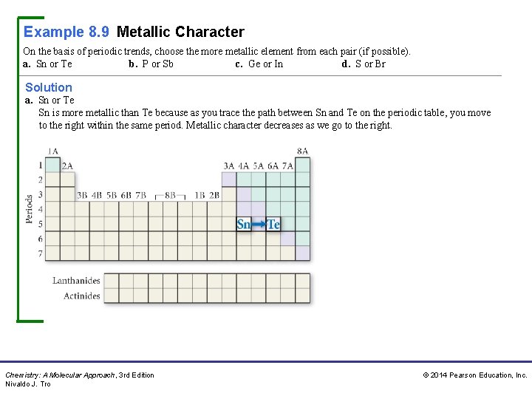
Task: Click the Pearson Education copyright text
Action: [x=475, y=375]
